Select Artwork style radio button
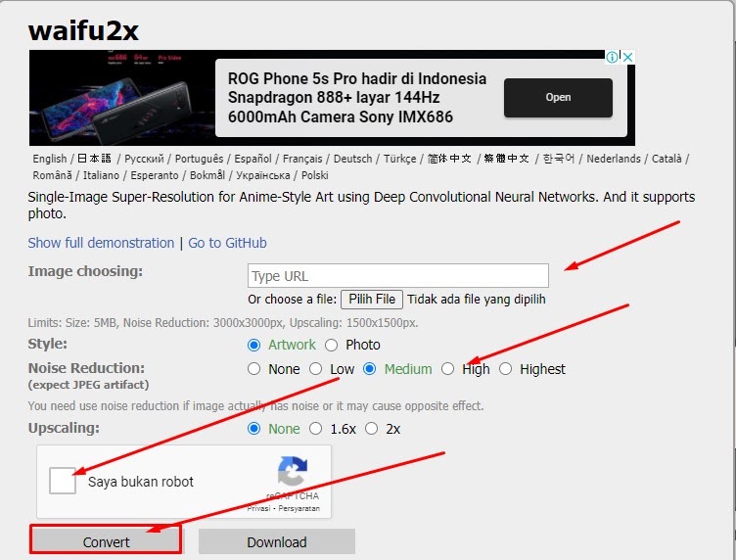The image size is (736, 560). coord(253,345)
